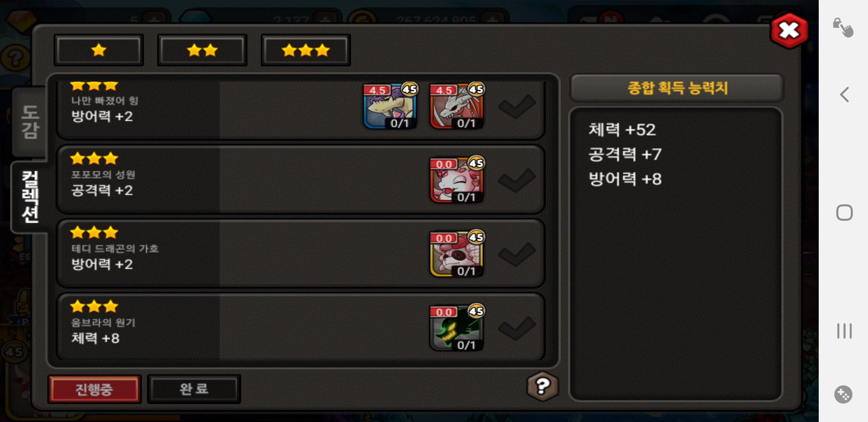Close the collection window with red X
This screenshot has width=868, height=422.
tap(789, 30)
